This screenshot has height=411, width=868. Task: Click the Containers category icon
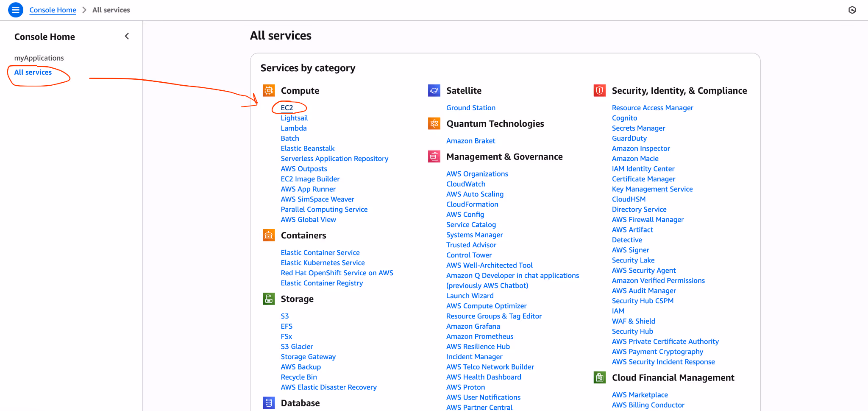269,235
